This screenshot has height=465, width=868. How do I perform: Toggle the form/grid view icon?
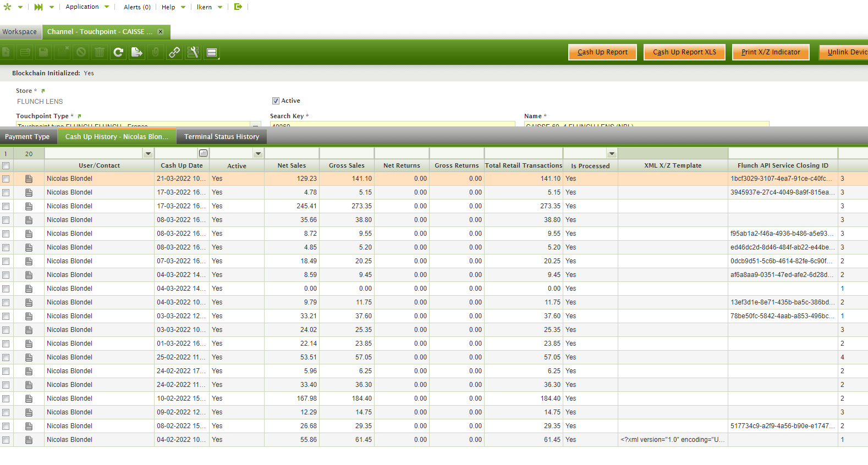(x=212, y=52)
